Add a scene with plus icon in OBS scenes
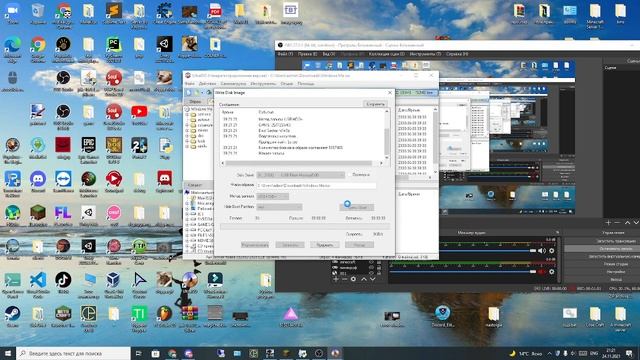 tap(609, 222)
